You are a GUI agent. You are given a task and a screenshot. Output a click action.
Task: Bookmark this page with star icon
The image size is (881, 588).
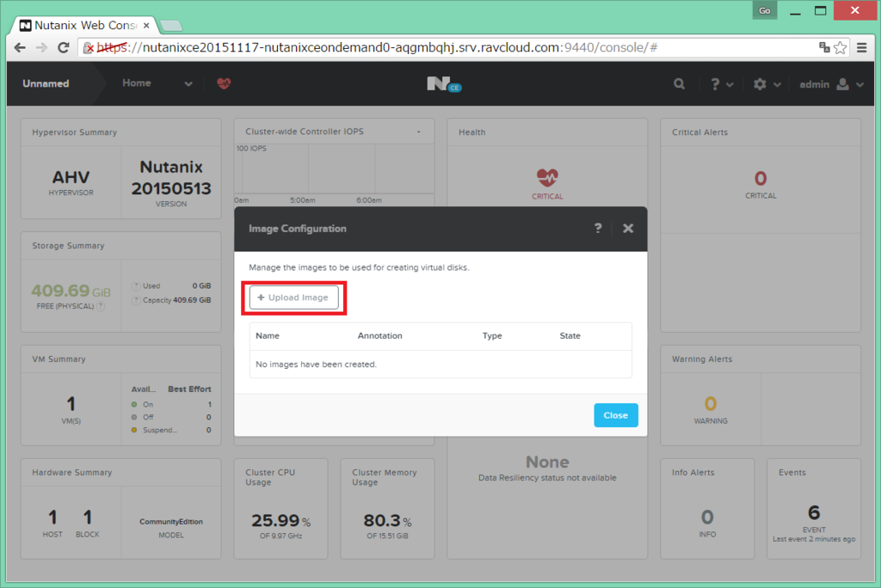(841, 48)
